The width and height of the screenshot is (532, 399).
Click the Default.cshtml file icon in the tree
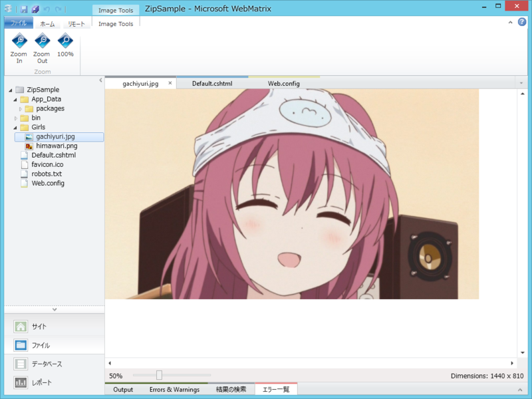[24, 156]
